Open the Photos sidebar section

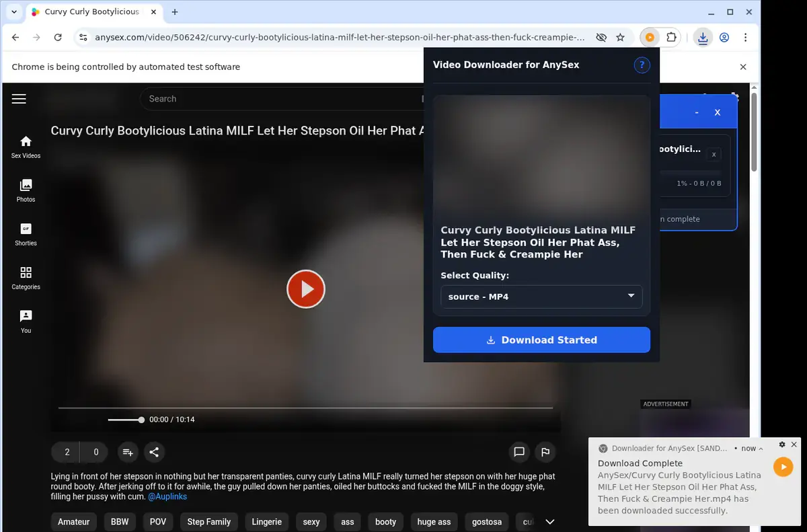(x=26, y=190)
